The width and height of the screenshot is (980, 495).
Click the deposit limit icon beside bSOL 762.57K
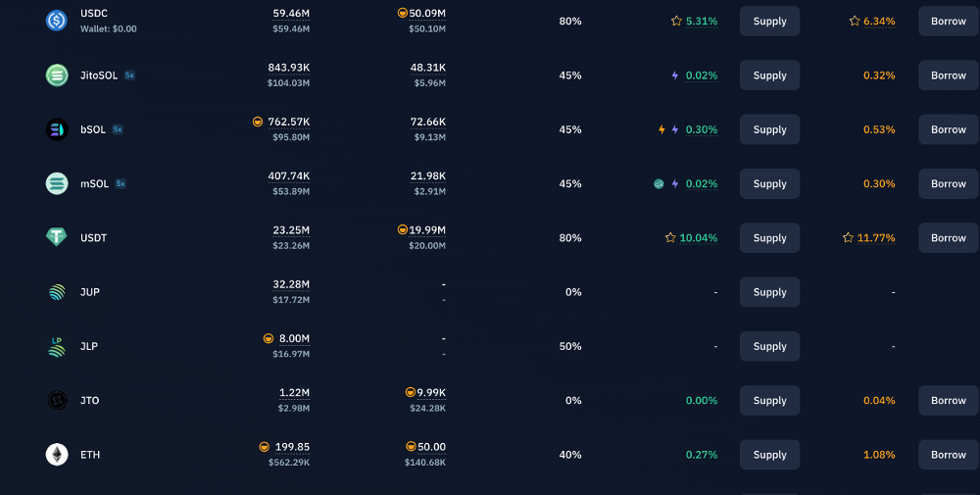[258, 122]
